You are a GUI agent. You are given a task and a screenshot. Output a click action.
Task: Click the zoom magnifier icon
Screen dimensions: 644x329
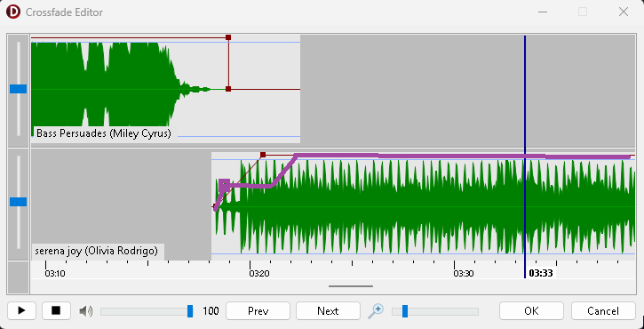point(376,311)
